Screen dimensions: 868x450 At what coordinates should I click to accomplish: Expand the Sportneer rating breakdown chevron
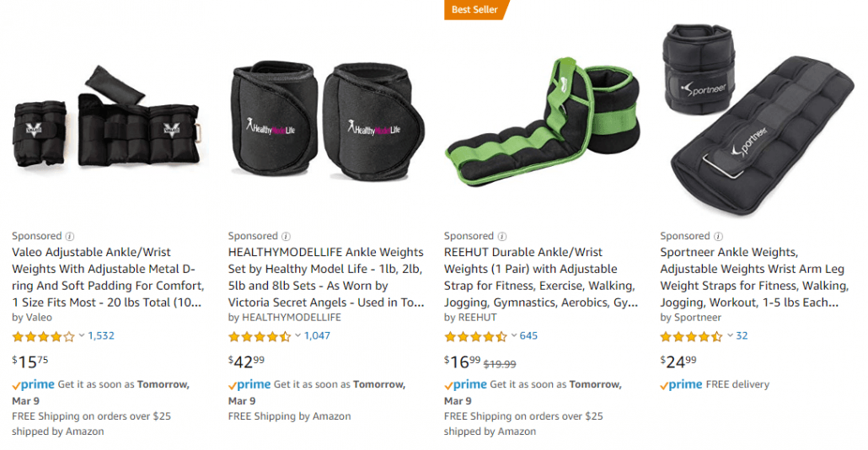coord(729,336)
